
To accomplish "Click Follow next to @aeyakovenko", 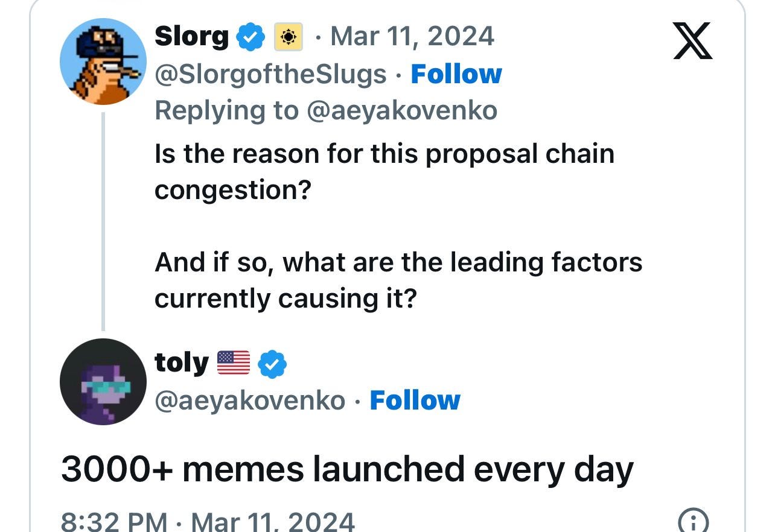I will (x=414, y=400).
